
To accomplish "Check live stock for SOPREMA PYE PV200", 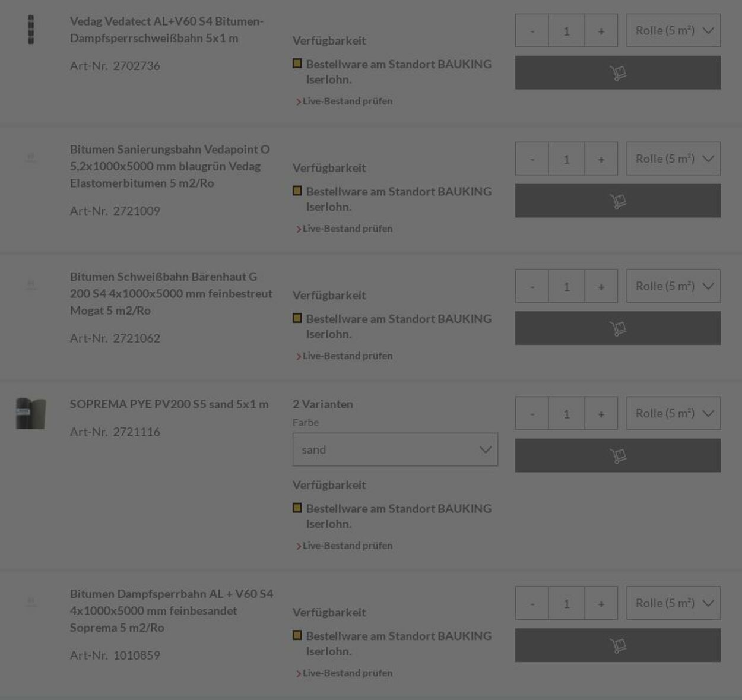I will (x=344, y=546).
